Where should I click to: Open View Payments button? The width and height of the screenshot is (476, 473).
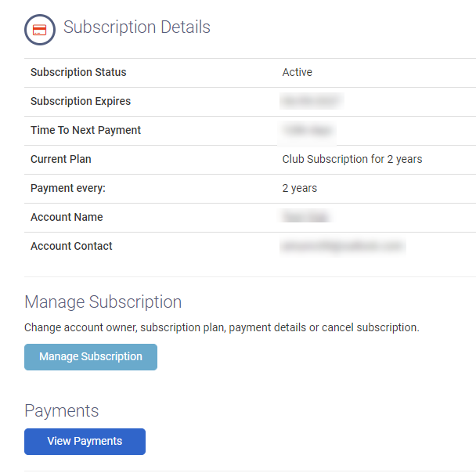[x=85, y=442]
